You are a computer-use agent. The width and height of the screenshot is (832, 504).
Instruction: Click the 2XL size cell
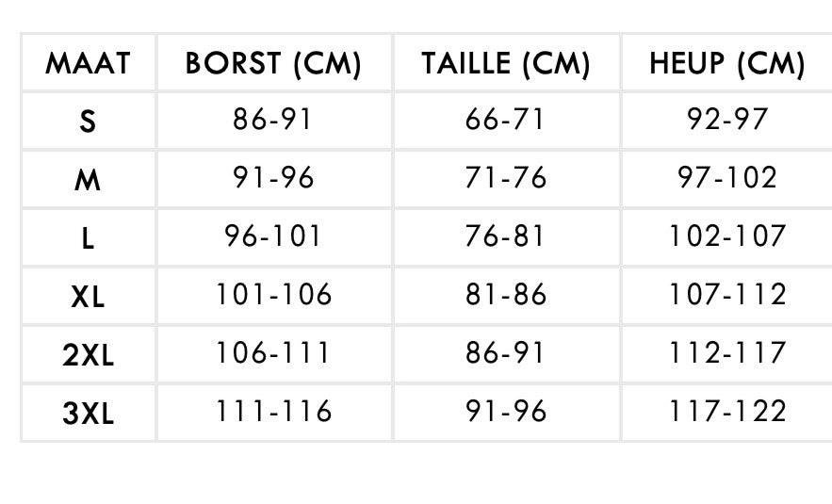(x=88, y=355)
